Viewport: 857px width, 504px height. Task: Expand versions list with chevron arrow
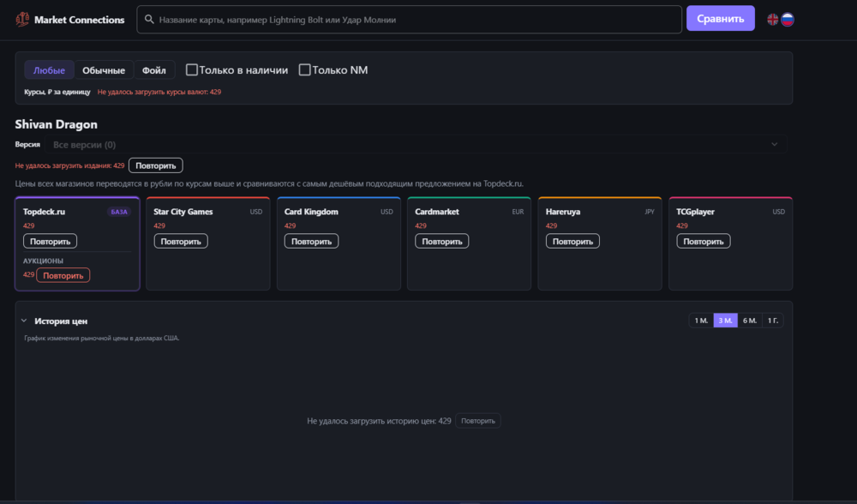point(775,145)
